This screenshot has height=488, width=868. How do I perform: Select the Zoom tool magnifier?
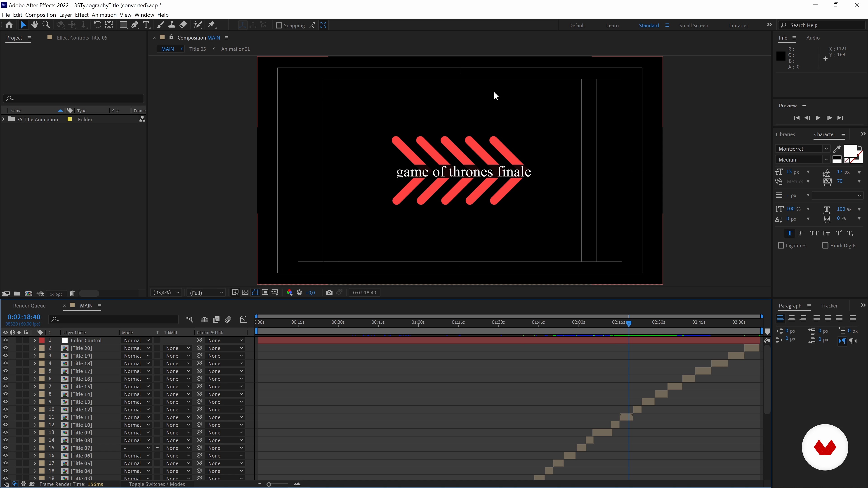(x=46, y=25)
